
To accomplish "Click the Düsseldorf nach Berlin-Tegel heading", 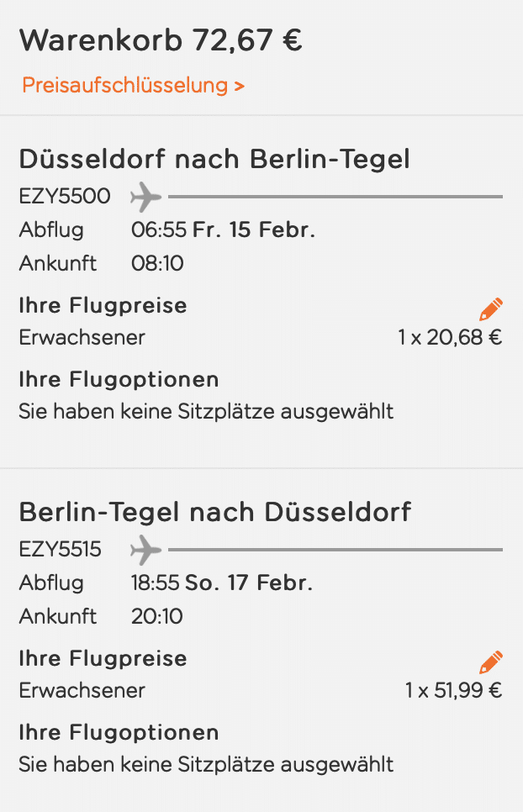I will tap(214, 158).
